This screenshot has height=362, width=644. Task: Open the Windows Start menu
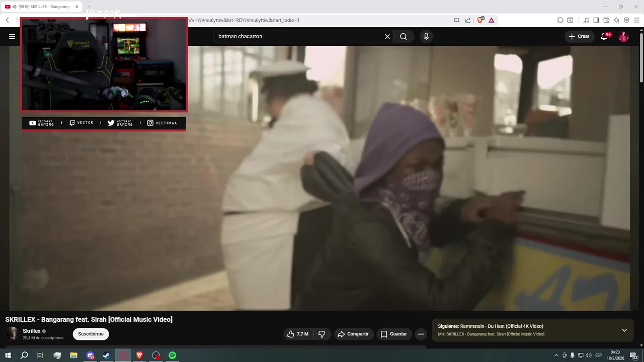point(8,355)
